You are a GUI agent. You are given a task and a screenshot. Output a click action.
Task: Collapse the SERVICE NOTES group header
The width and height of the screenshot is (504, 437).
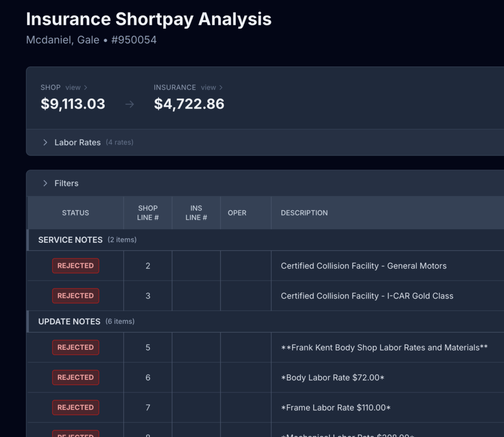pos(70,240)
